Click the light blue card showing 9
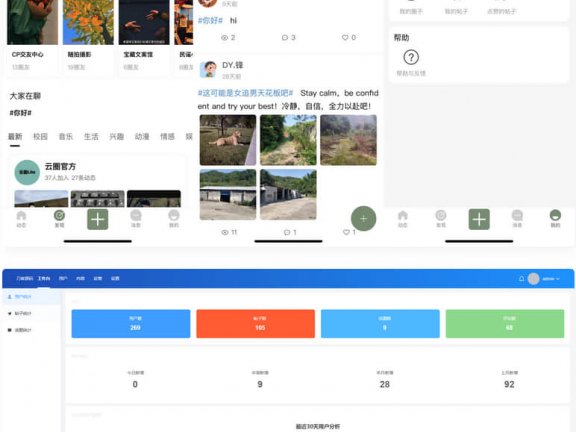 pyautogui.click(x=380, y=324)
